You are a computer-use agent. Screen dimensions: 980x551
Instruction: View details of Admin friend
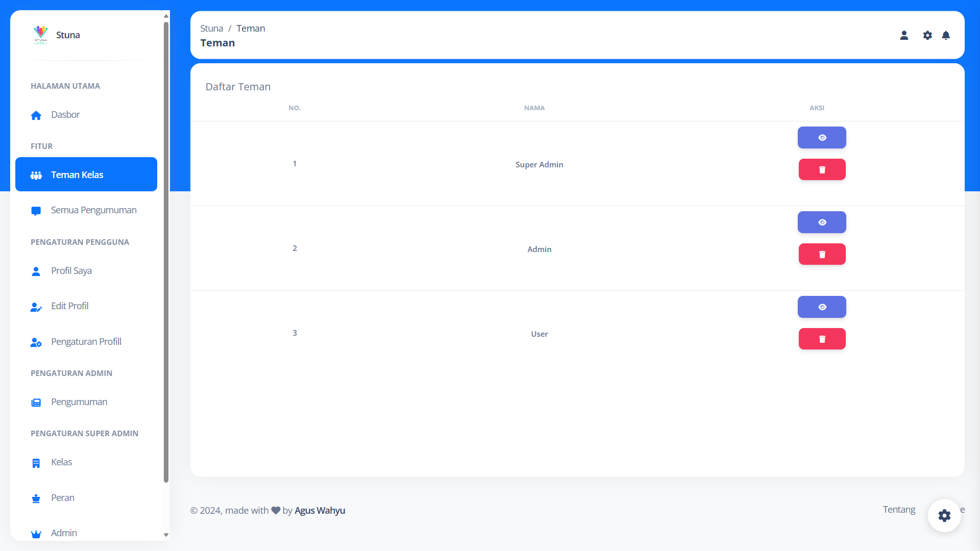(822, 222)
